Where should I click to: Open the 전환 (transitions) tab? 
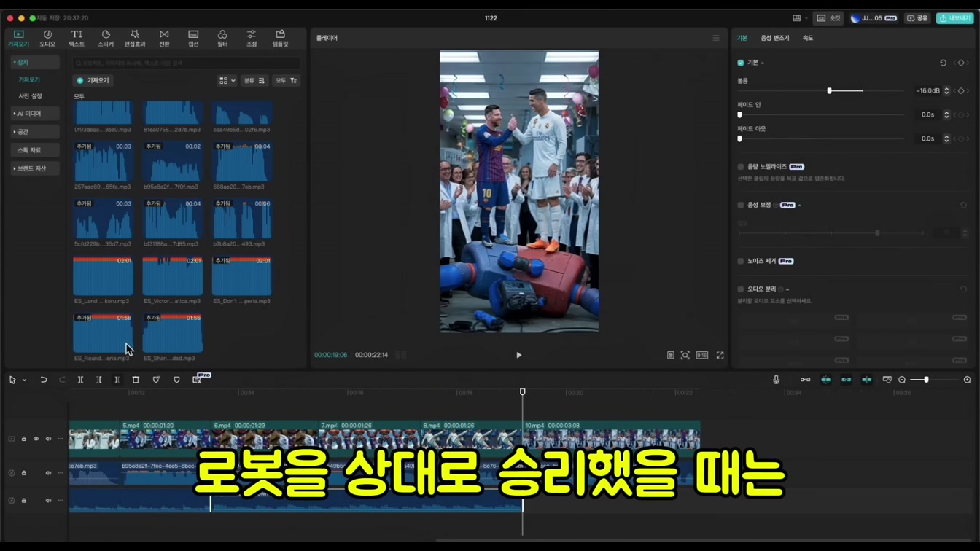point(164,39)
